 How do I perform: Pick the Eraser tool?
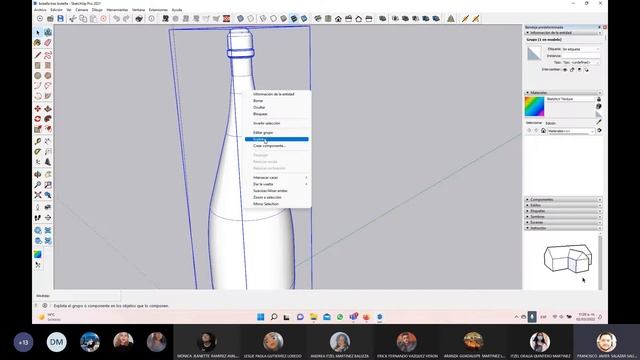[48, 42]
